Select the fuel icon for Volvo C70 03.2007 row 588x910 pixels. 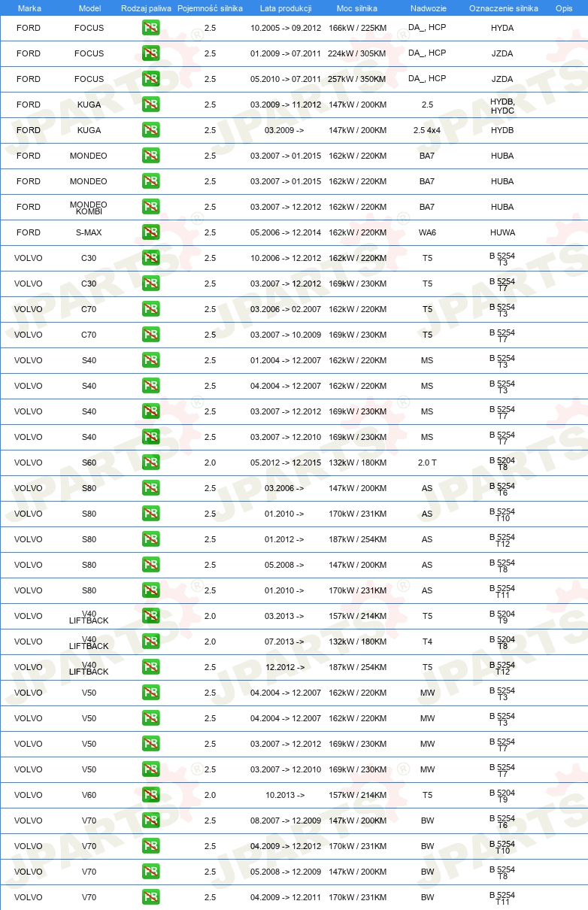click(151, 335)
